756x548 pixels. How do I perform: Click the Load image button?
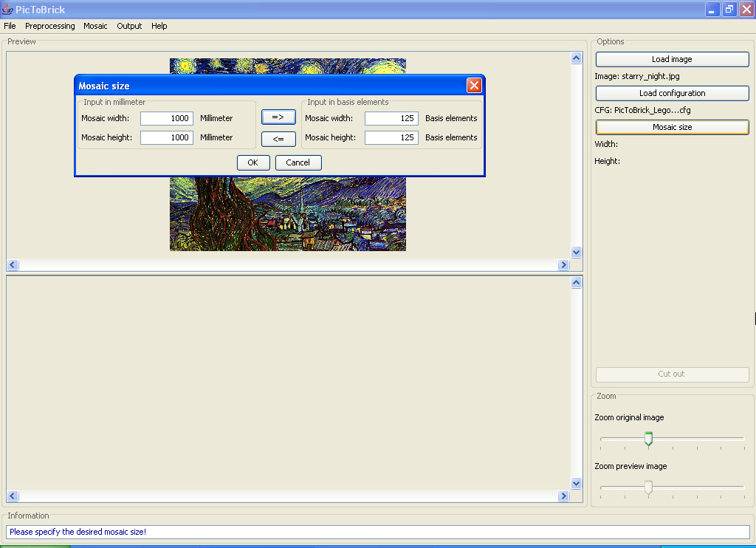[x=672, y=59]
